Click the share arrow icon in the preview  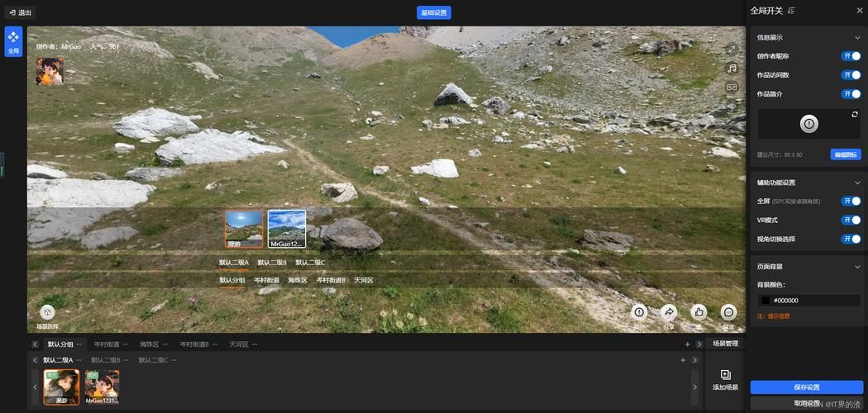pos(670,312)
